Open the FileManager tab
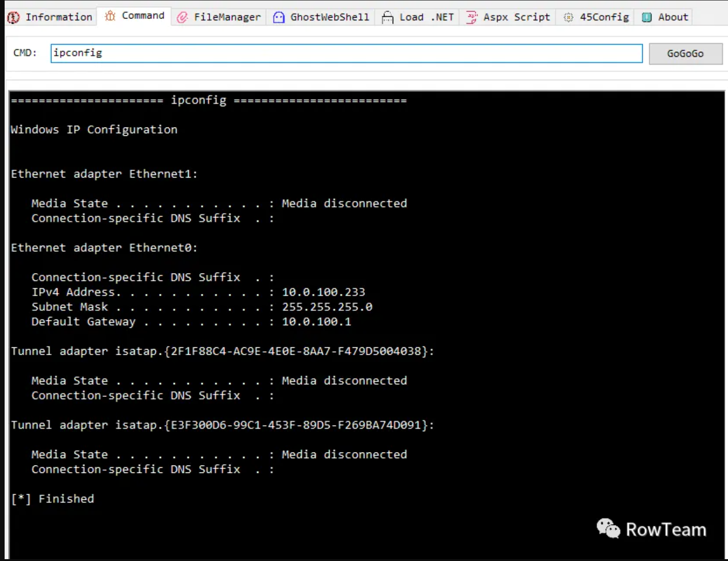Viewport: 728px width, 561px height. [x=219, y=17]
